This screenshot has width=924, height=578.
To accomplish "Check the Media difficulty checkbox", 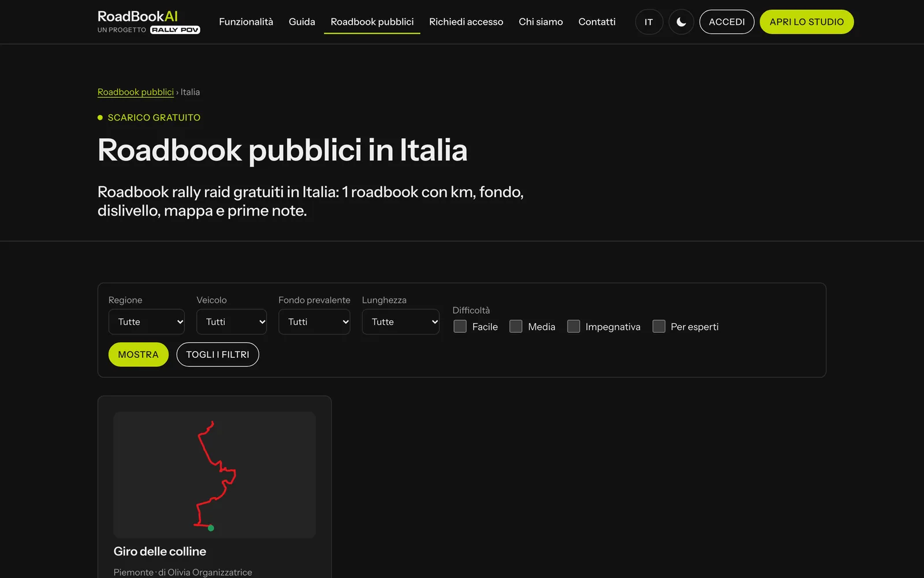I will 516,327.
